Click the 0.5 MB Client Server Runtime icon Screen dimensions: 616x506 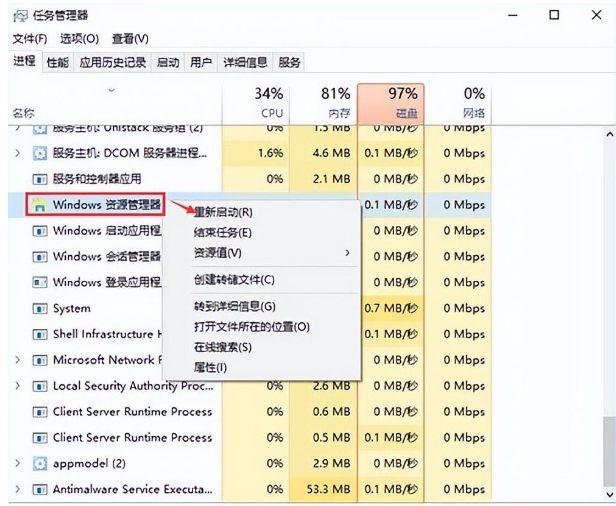[40, 438]
